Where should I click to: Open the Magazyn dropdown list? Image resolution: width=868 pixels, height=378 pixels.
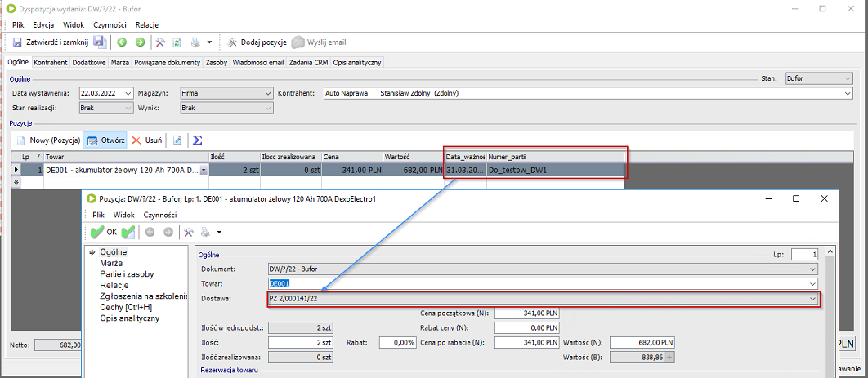click(268, 93)
